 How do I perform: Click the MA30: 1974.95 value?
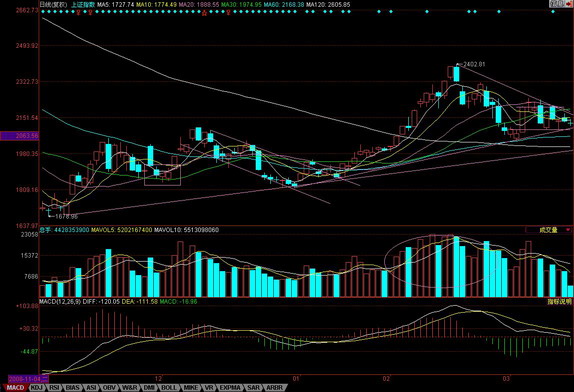click(241, 5)
